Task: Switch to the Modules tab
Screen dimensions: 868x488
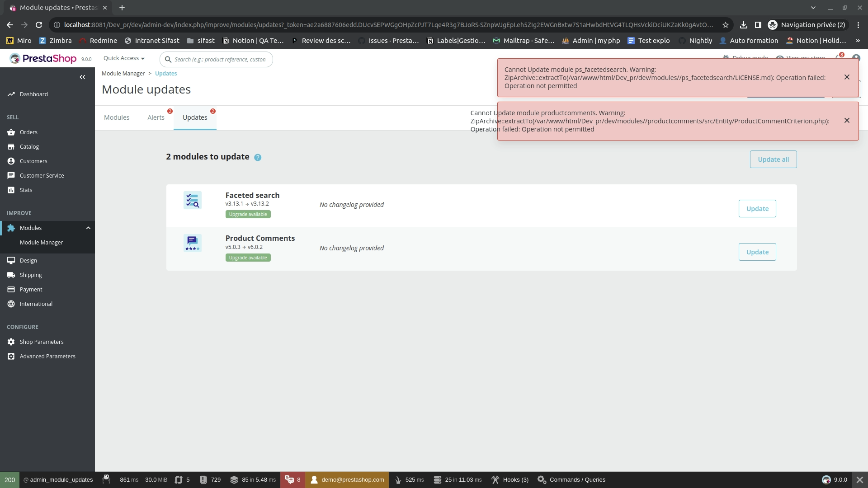Action: coord(117,117)
